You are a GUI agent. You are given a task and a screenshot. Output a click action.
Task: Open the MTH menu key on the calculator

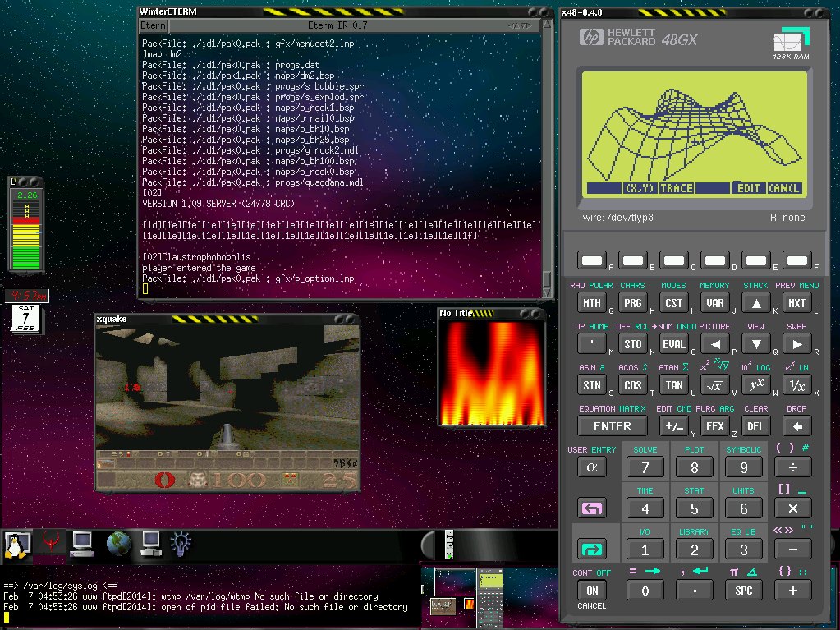(x=592, y=303)
